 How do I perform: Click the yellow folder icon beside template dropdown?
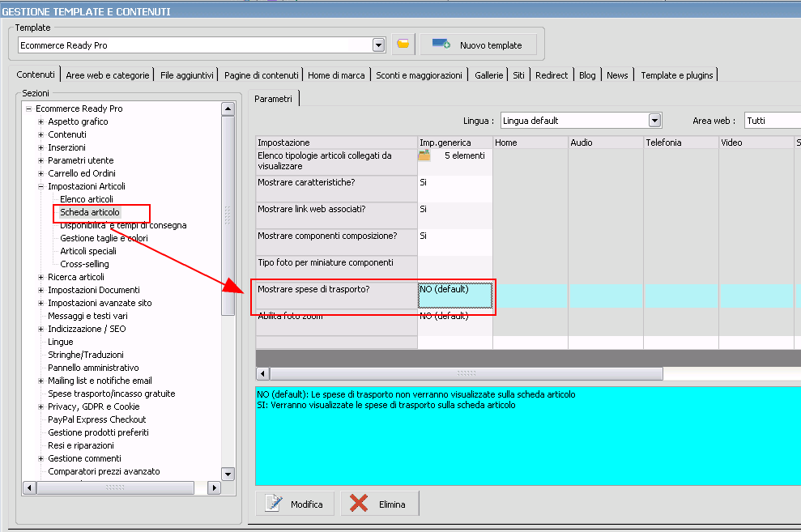(403, 45)
